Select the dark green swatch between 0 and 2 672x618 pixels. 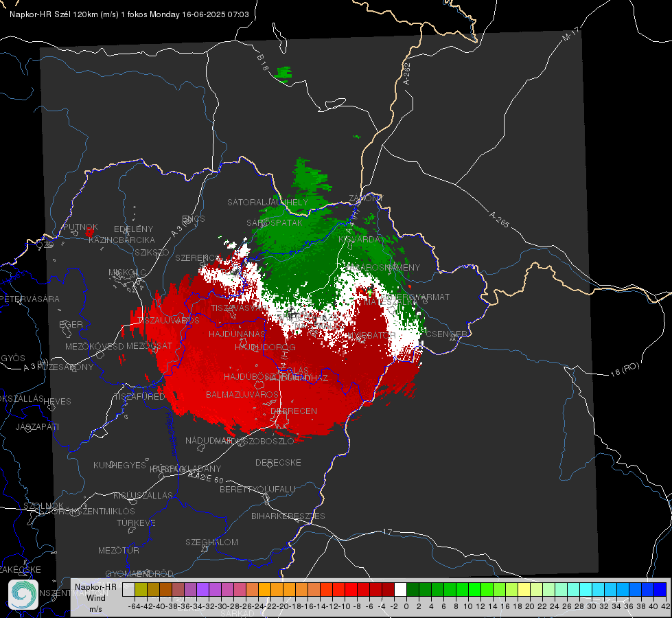(413, 589)
